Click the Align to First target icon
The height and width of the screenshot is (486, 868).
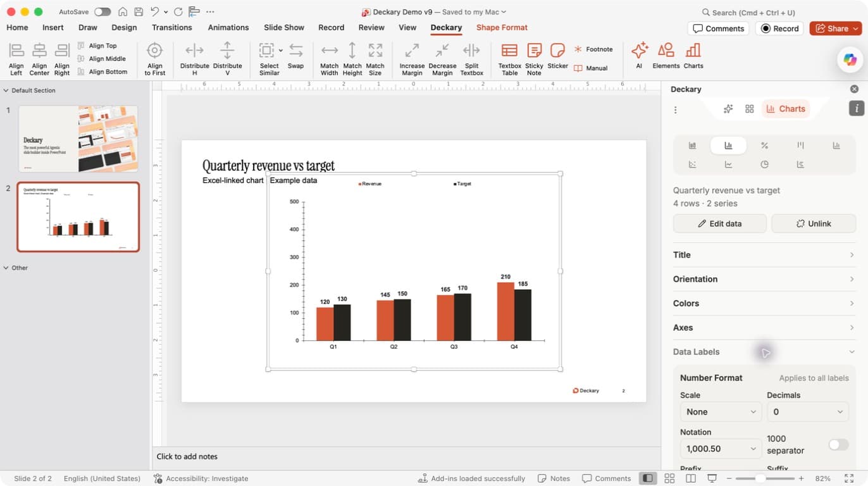tap(155, 51)
